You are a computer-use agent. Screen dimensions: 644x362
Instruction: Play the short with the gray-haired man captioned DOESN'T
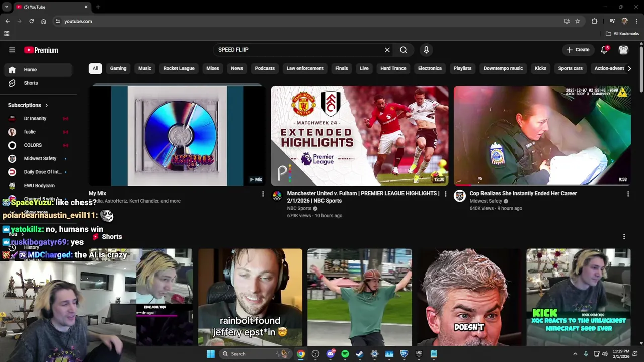(x=469, y=297)
